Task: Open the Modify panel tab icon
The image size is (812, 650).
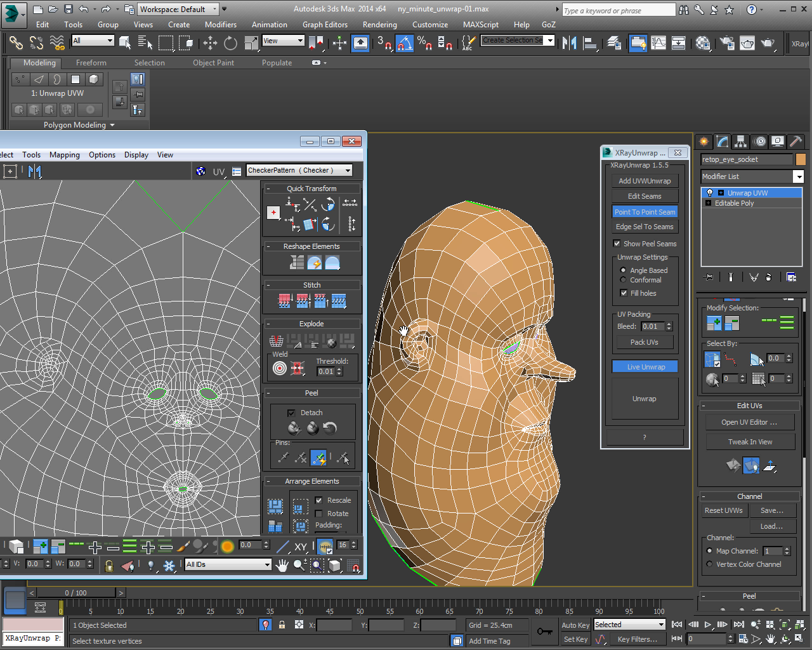Action: (722, 141)
